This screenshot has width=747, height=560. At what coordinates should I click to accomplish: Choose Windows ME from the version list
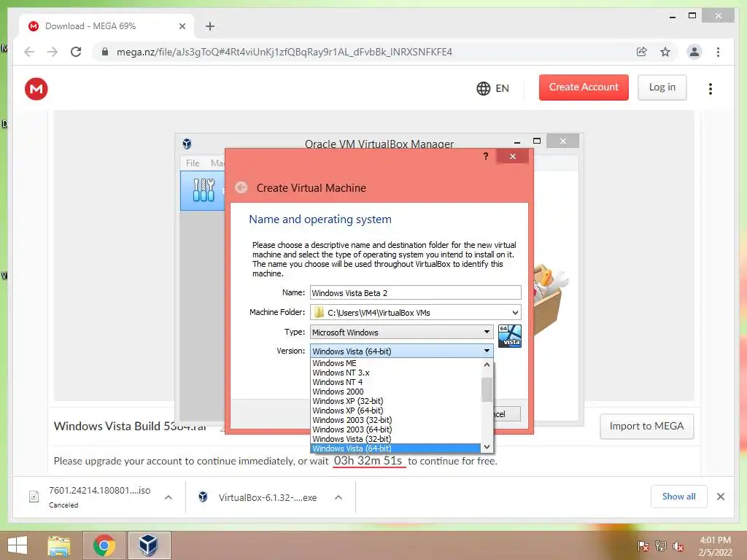[x=395, y=363]
